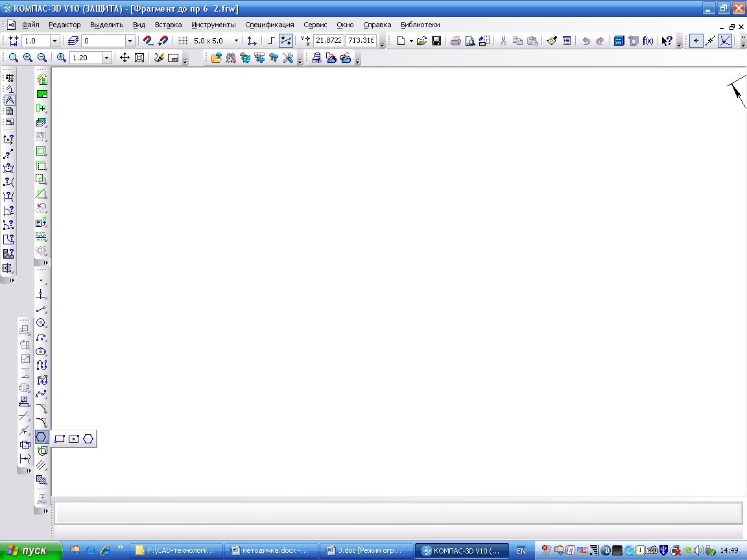Open the Спецификация menu
747x560 pixels.
point(270,25)
